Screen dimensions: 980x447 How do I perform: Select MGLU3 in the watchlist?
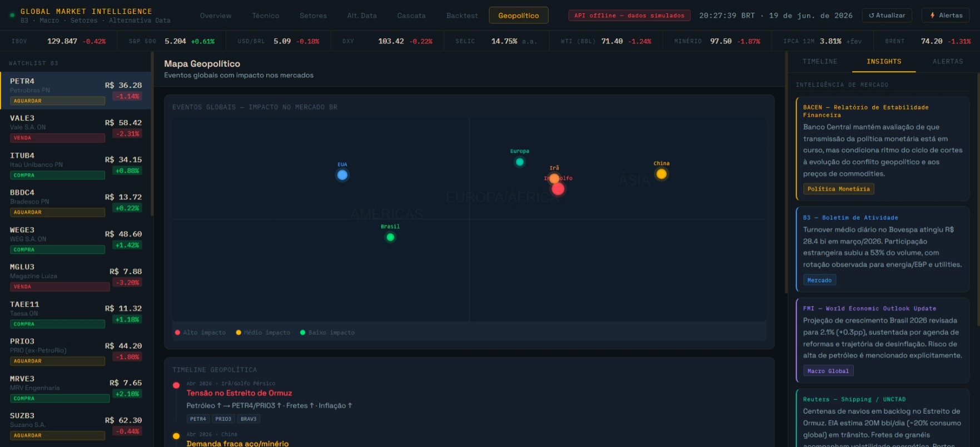tap(76, 277)
